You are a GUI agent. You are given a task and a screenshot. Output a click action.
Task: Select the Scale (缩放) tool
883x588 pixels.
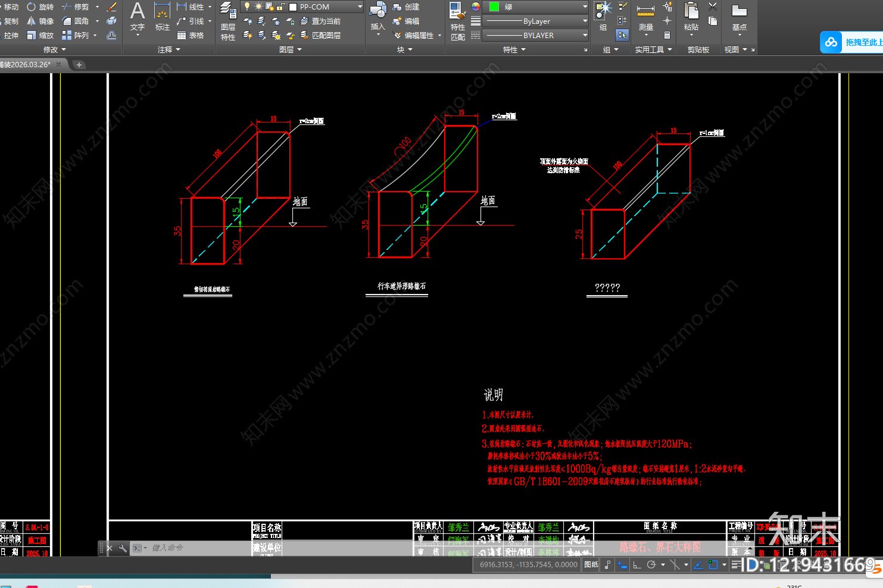[40, 36]
